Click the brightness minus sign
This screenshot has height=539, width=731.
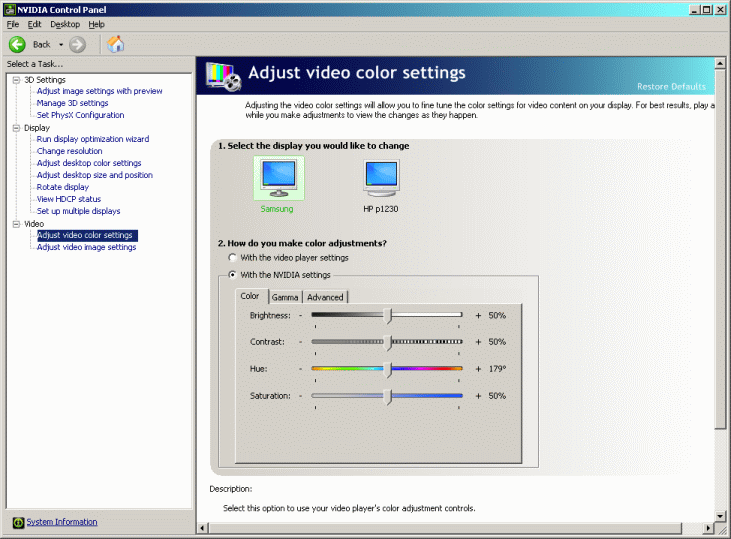click(301, 316)
